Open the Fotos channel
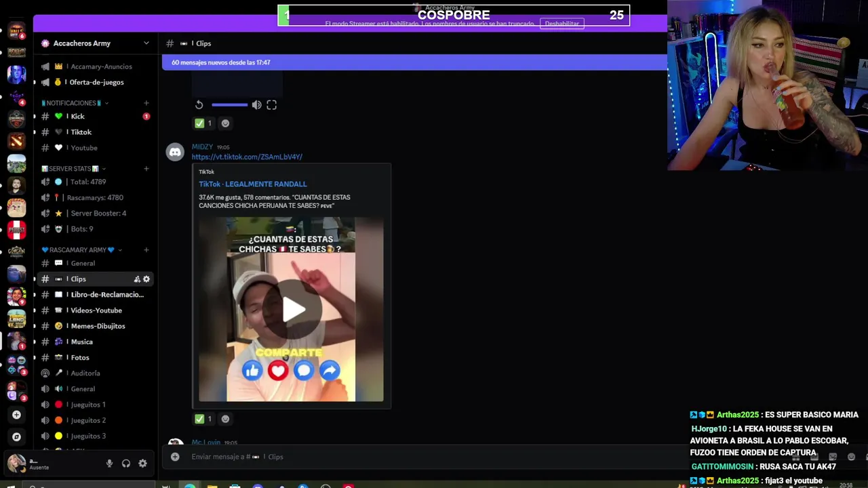868x488 pixels. click(94, 357)
